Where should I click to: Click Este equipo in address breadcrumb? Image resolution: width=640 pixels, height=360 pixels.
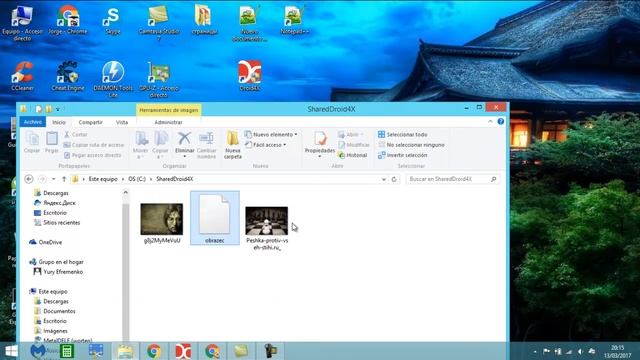point(103,179)
